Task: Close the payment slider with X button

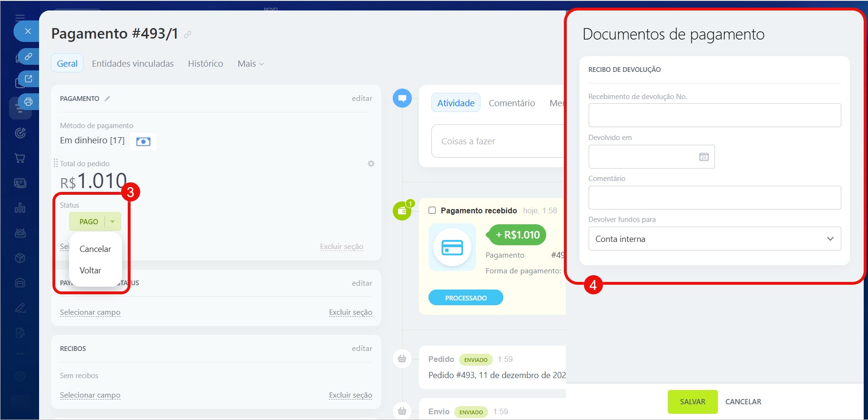Action: point(28,31)
